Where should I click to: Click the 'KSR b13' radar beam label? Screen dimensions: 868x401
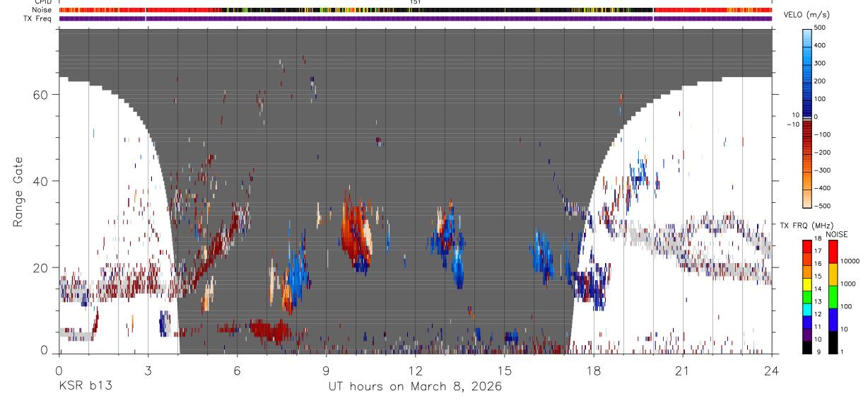tap(85, 387)
